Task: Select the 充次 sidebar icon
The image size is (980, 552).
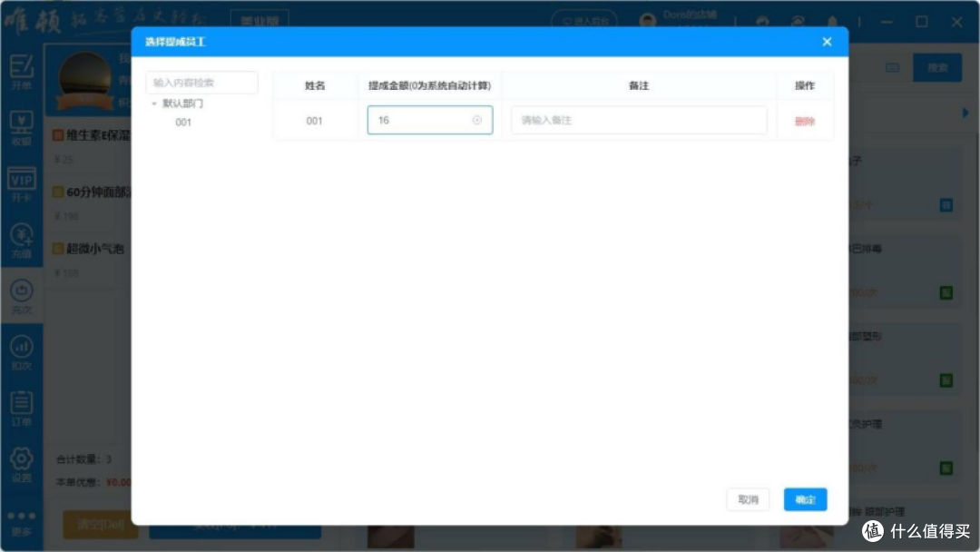Action: click(x=21, y=296)
